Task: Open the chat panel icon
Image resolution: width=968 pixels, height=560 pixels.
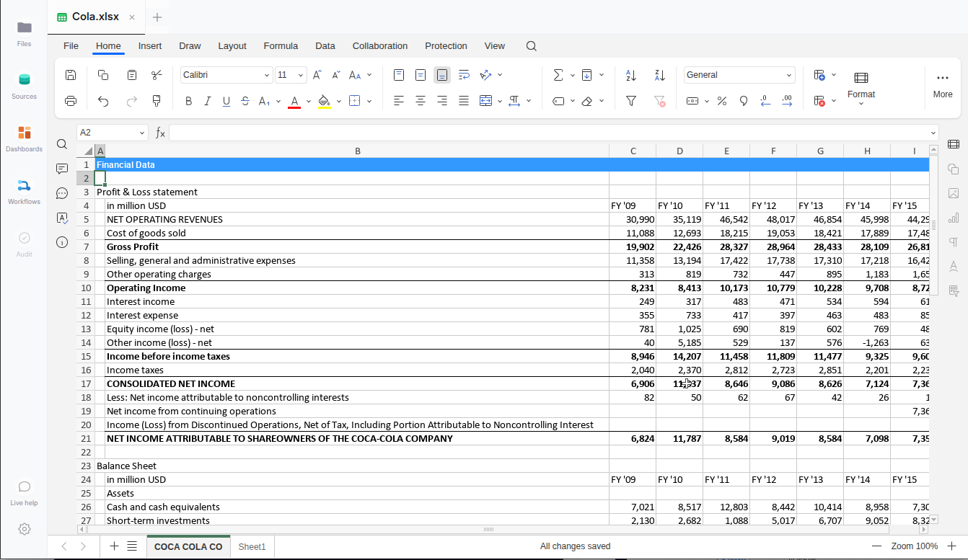Action: 62,193
